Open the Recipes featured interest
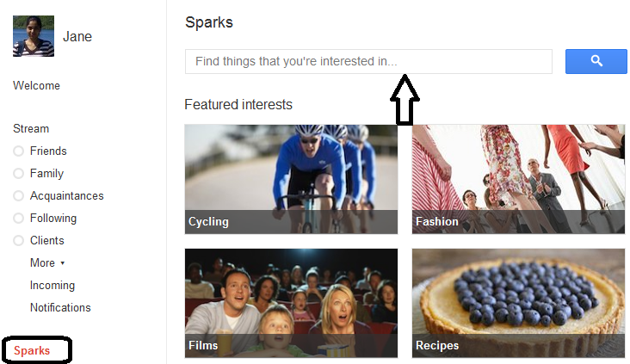Viewport: 630px width, 364px height. pos(518,303)
